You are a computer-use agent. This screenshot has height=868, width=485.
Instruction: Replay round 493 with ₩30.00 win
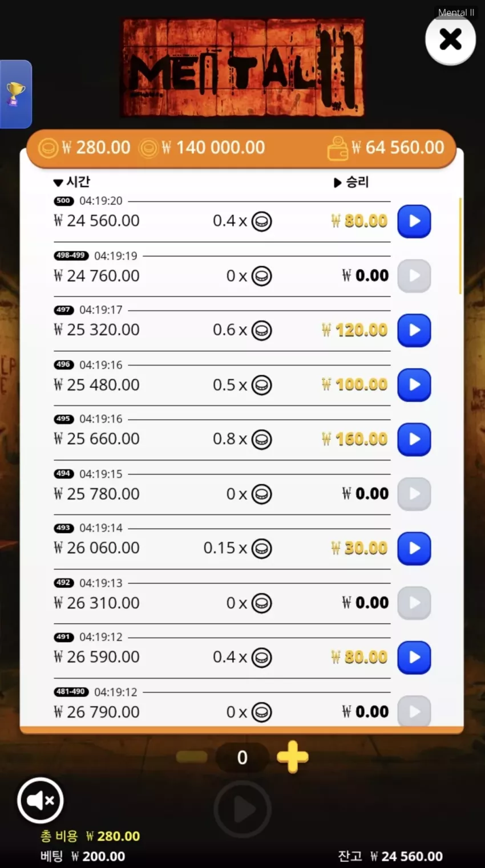pos(414,548)
